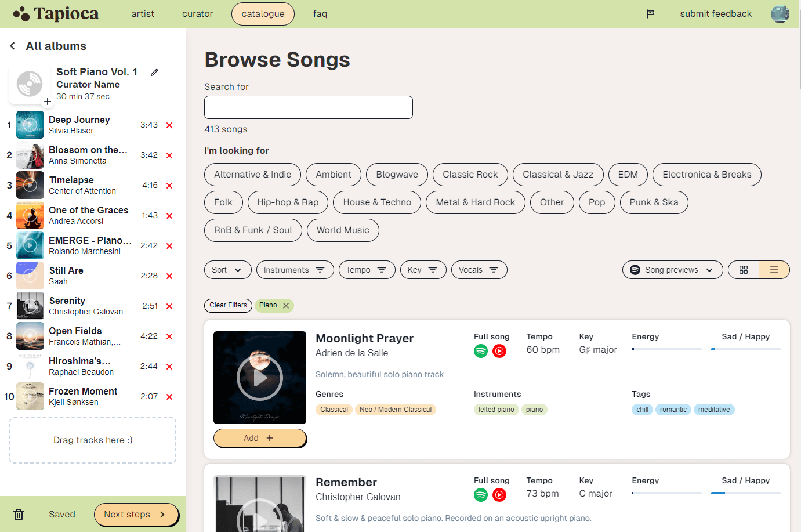Toggle World Music genre filter
The image size is (801, 532).
tap(343, 230)
